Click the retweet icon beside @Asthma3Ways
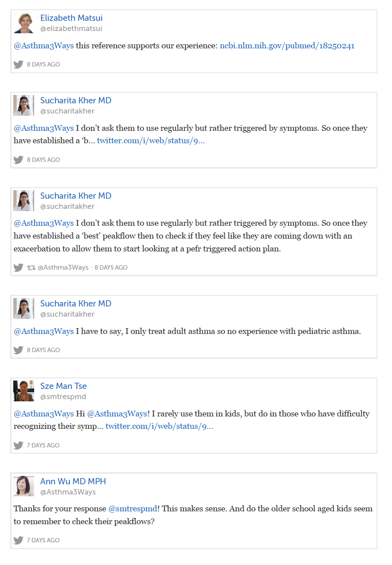392x565 pixels. coord(31,267)
